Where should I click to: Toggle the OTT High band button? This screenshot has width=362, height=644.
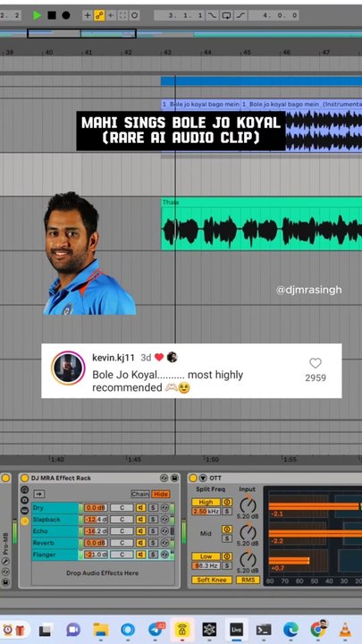click(206, 502)
